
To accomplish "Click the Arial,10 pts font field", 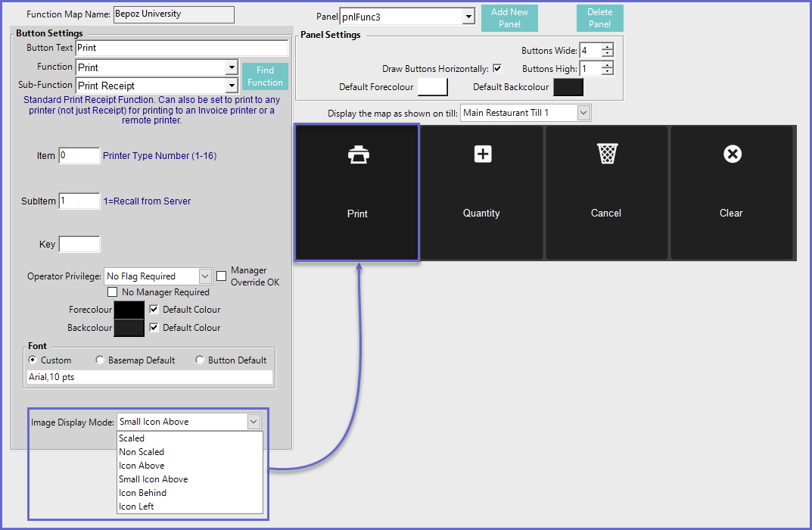I will click(x=150, y=377).
